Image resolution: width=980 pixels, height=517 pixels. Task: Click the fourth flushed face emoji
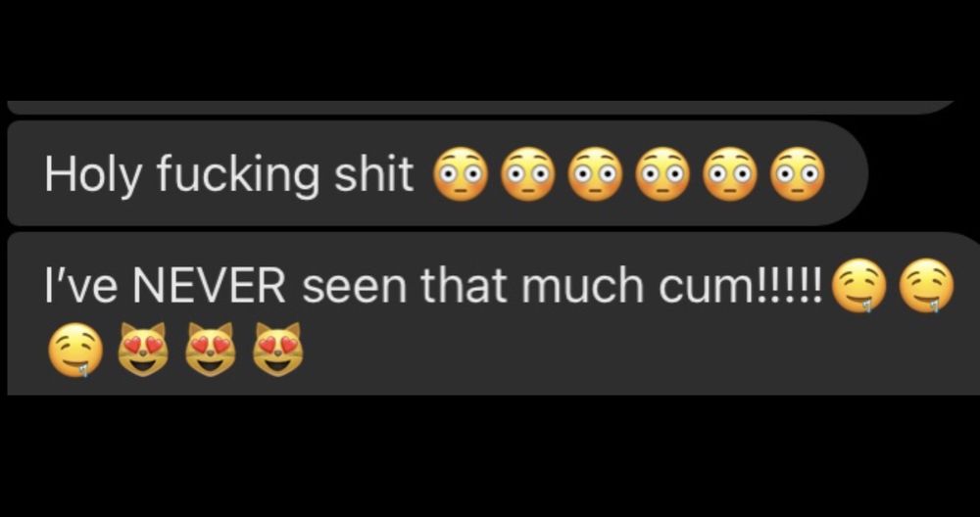point(662,173)
